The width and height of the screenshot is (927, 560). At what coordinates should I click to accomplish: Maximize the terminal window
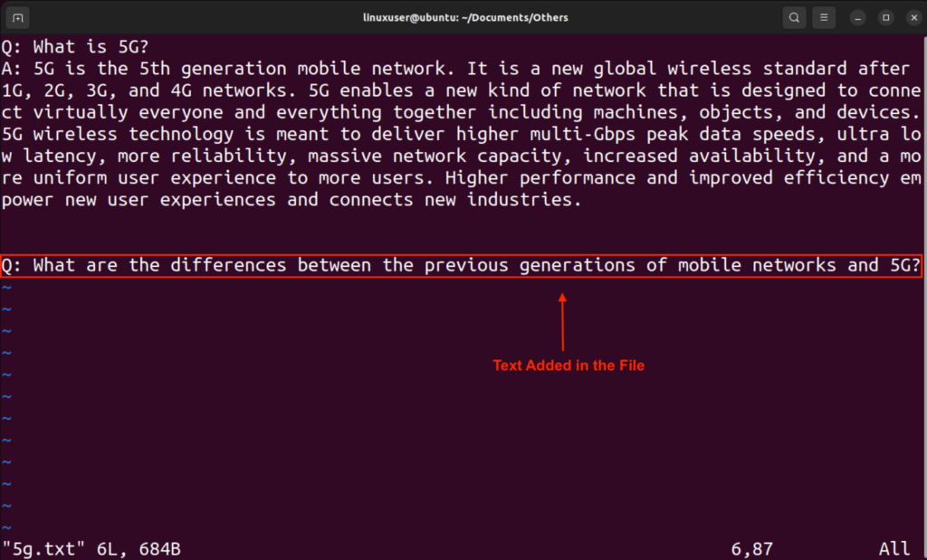point(885,17)
